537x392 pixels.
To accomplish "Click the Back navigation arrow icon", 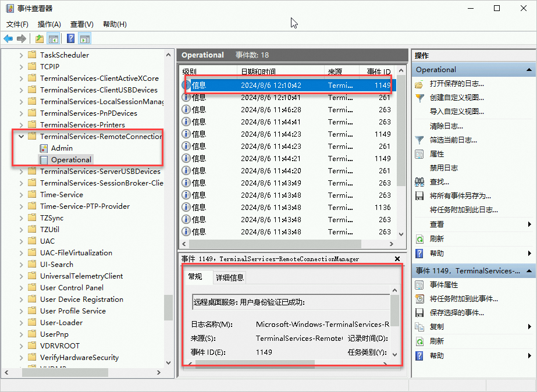I will [x=8, y=39].
